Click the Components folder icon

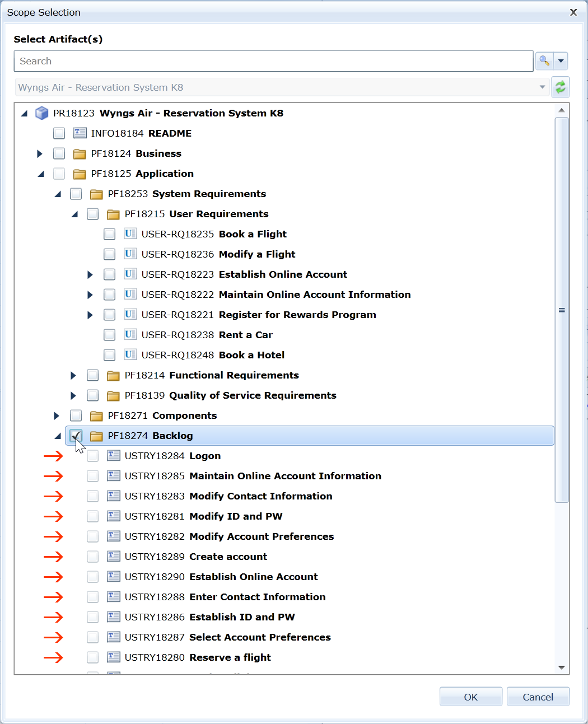pyautogui.click(x=97, y=415)
